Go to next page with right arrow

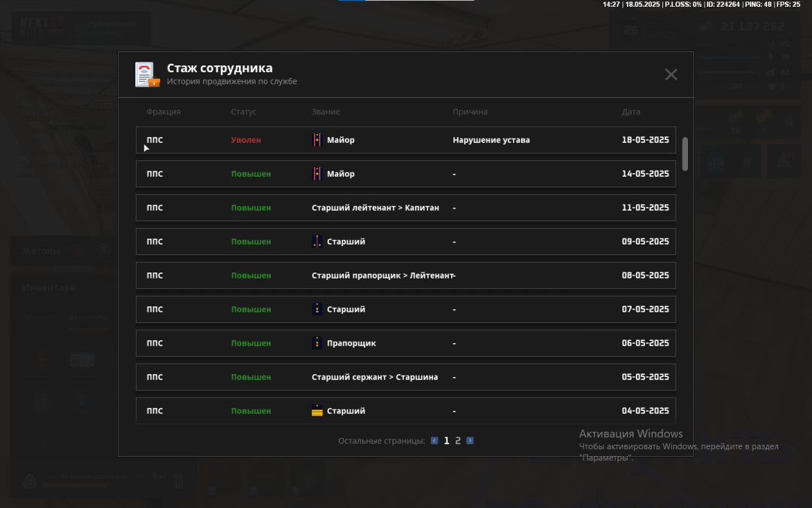(470, 440)
